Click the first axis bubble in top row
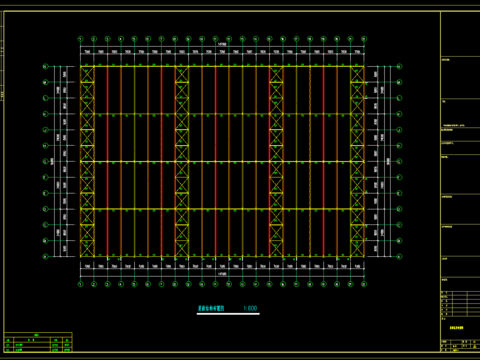The width and height of the screenshot is (480, 360). pyautogui.click(x=80, y=39)
